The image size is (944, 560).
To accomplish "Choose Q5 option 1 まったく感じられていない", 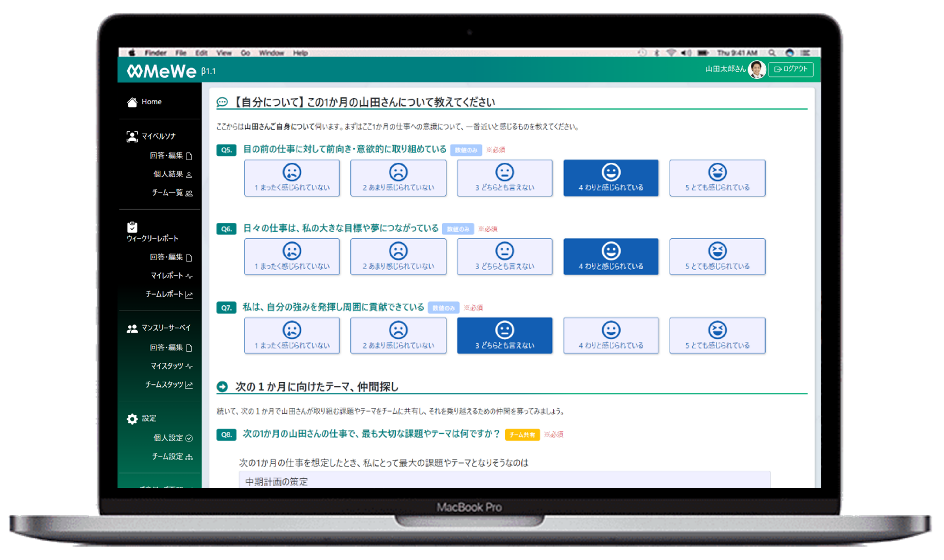I will (292, 178).
